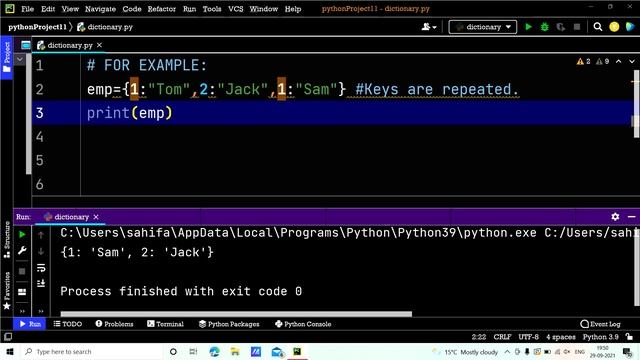Open the Run tool window button
This screenshot has width=640, height=360.
(x=30, y=324)
